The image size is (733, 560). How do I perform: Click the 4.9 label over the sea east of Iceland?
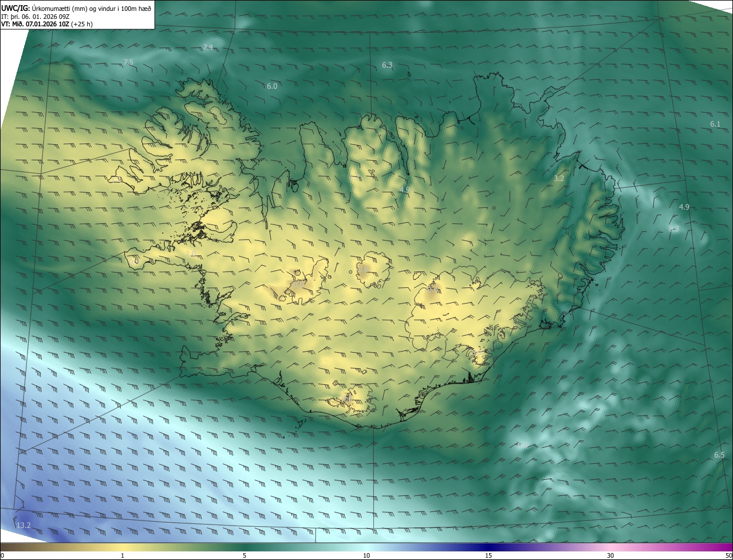[x=684, y=207]
